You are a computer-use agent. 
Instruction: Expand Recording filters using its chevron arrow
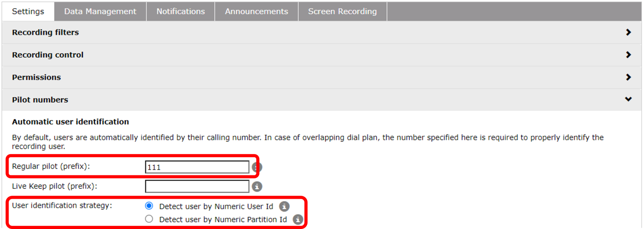click(x=628, y=32)
